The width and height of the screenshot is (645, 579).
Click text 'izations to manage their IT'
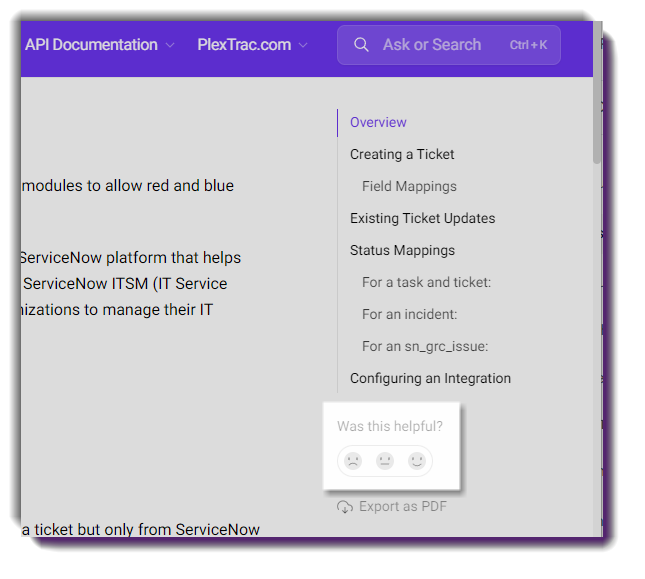pyautogui.click(x=117, y=310)
